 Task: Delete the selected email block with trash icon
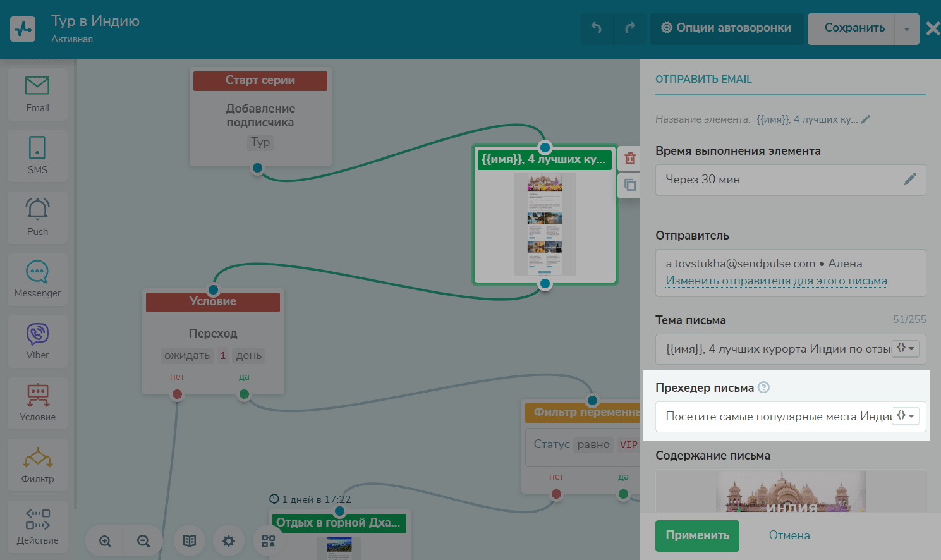(x=630, y=159)
